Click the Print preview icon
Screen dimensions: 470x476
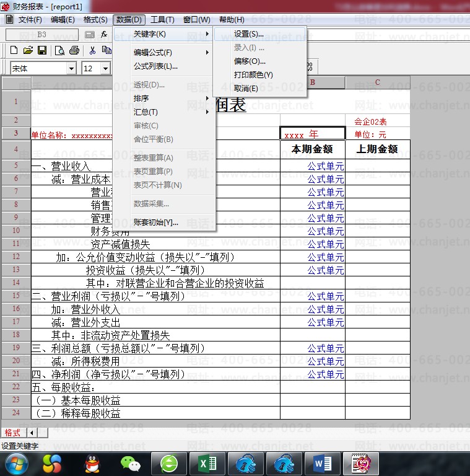coord(59,50)
